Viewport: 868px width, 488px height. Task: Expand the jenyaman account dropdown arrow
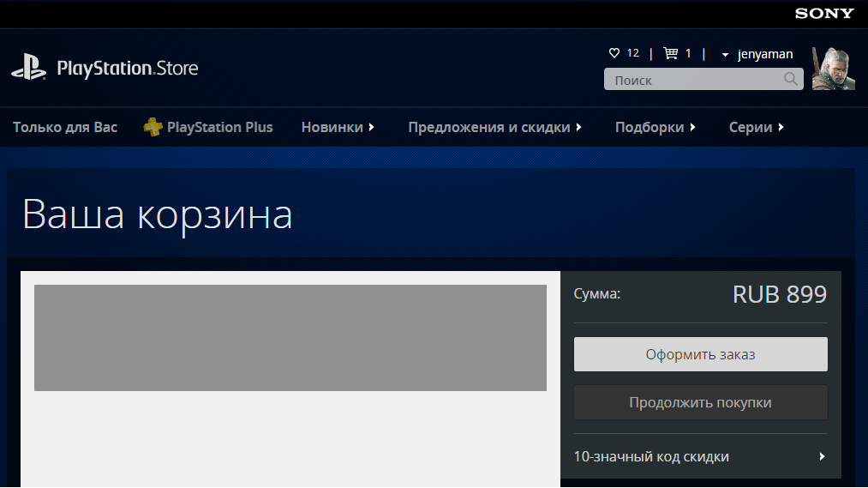tap(725, 55)
